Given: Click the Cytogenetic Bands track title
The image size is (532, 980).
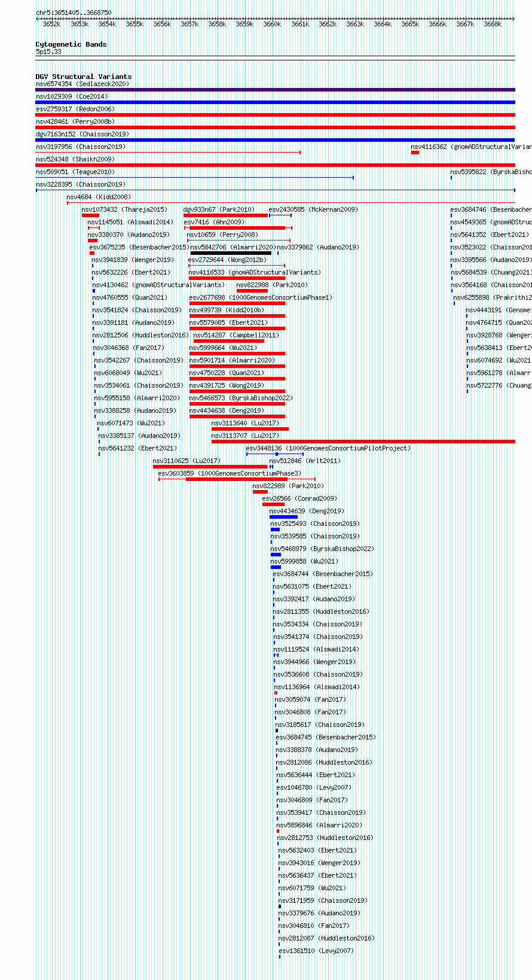Looking at the screenshot, I should (x=71, y=44).
